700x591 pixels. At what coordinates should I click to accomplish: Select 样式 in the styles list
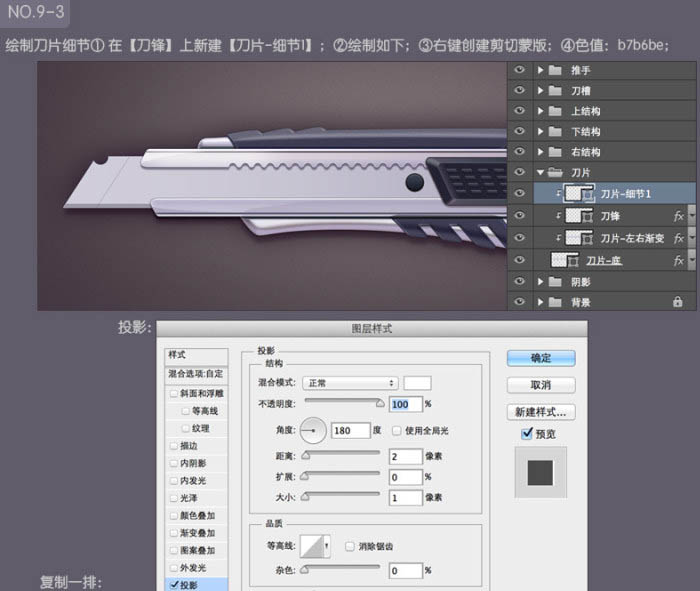click(196, 355)
